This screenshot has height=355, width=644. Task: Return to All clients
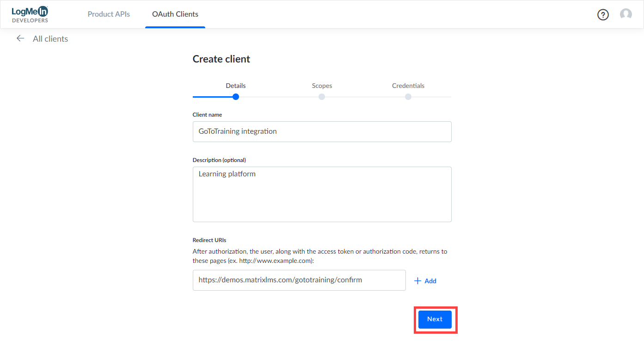[50, 39]
